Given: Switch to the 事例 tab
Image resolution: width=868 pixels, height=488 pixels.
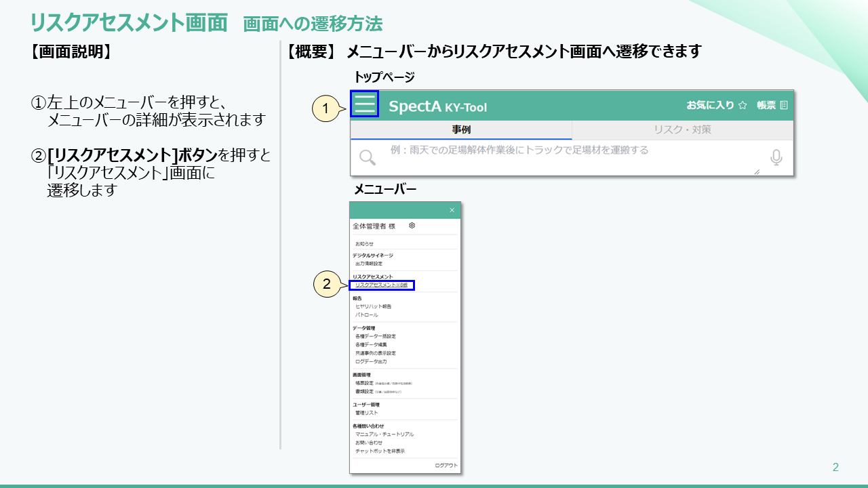Looking at the screenshot, I should pos(461,129).
